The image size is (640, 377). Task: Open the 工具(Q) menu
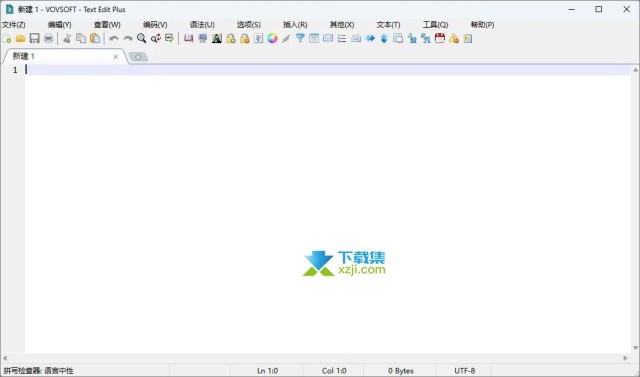435,25
